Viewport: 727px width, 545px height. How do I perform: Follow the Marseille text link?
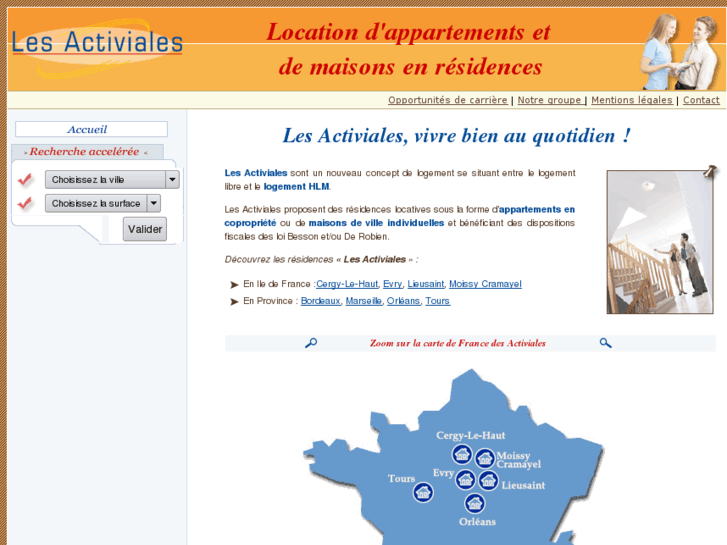coord(364,301)
